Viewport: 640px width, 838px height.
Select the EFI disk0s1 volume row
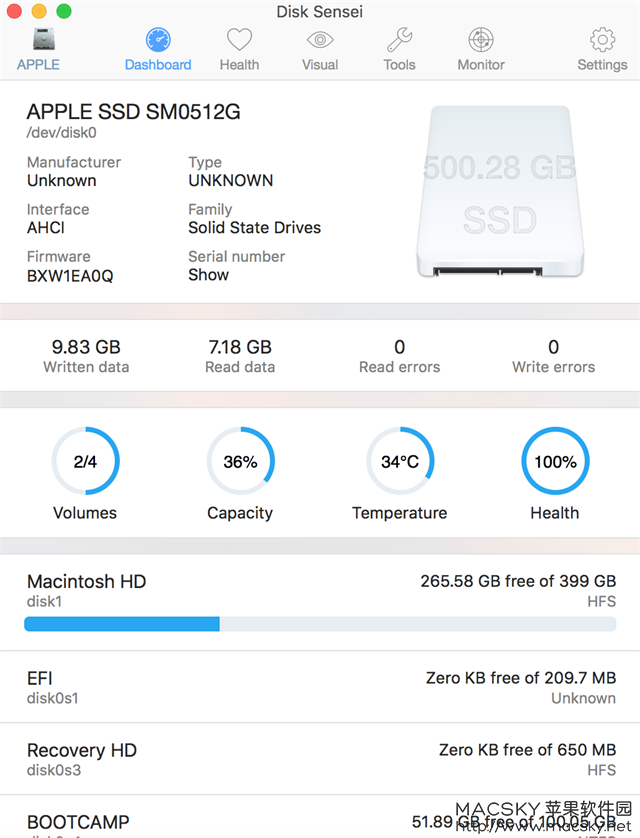click(320, 687)
